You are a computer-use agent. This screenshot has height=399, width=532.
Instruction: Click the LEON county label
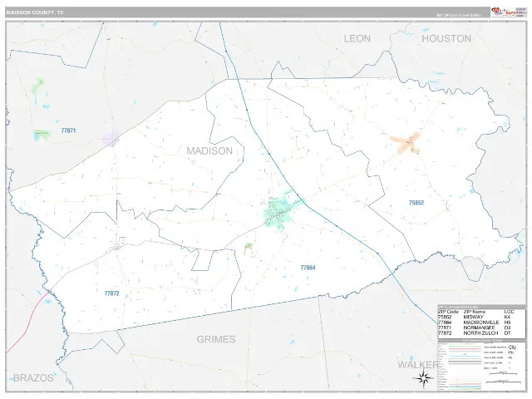(357, 38)
